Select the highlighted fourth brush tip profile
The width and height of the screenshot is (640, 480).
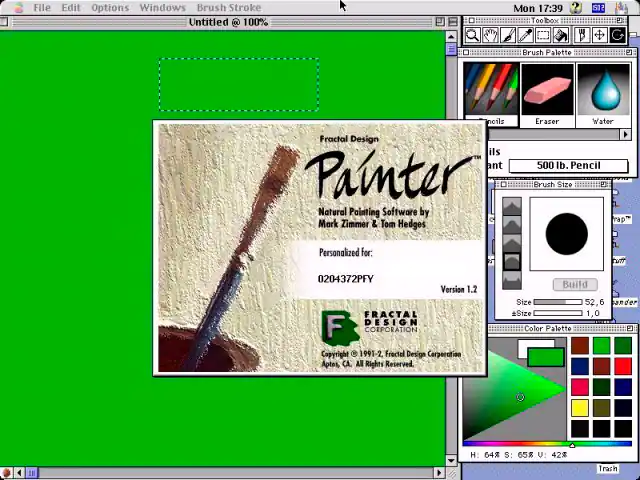click(511, 262)
